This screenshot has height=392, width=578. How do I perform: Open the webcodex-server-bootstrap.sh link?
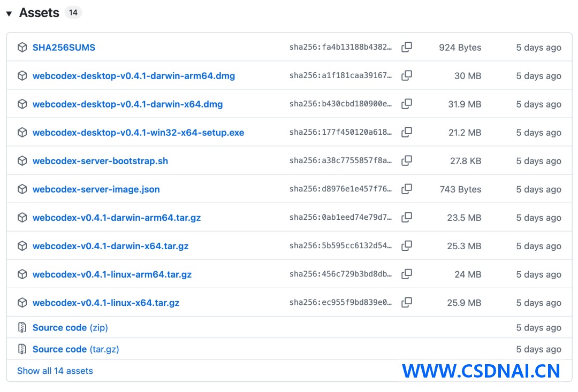click(100, 161)
